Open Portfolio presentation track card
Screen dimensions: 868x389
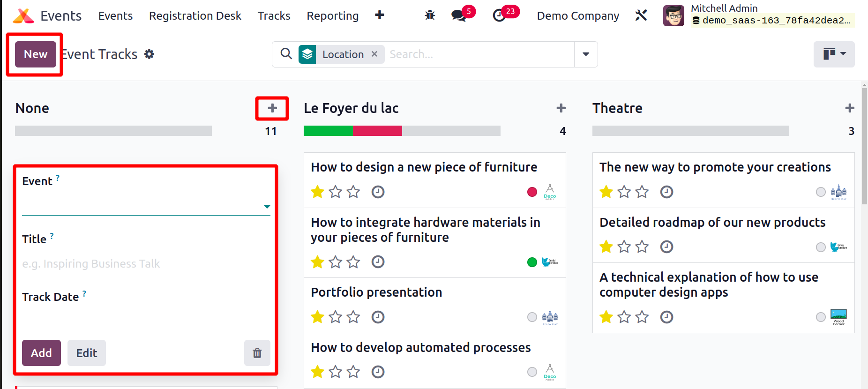click(434, 305)
